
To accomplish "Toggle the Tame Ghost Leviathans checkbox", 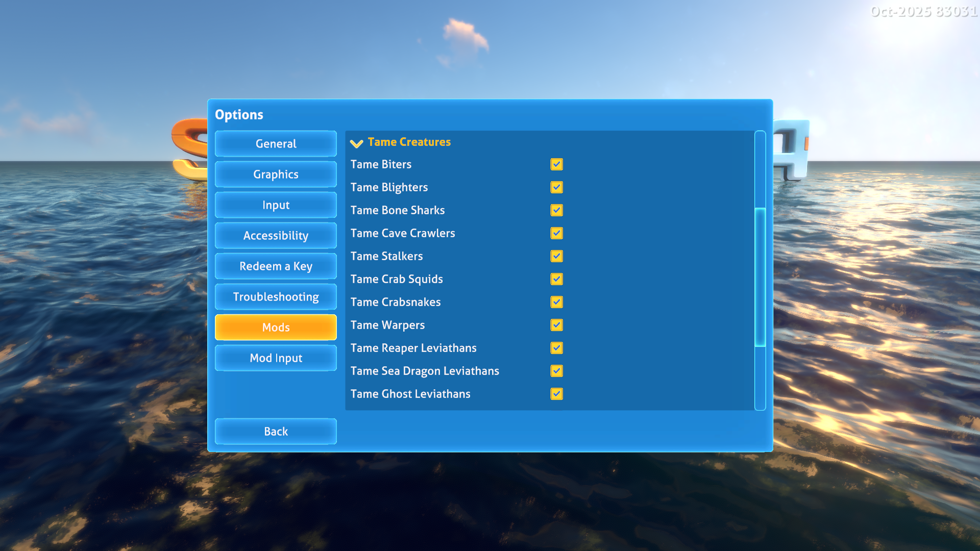I will pyautogui.click(x=556, y=394).
